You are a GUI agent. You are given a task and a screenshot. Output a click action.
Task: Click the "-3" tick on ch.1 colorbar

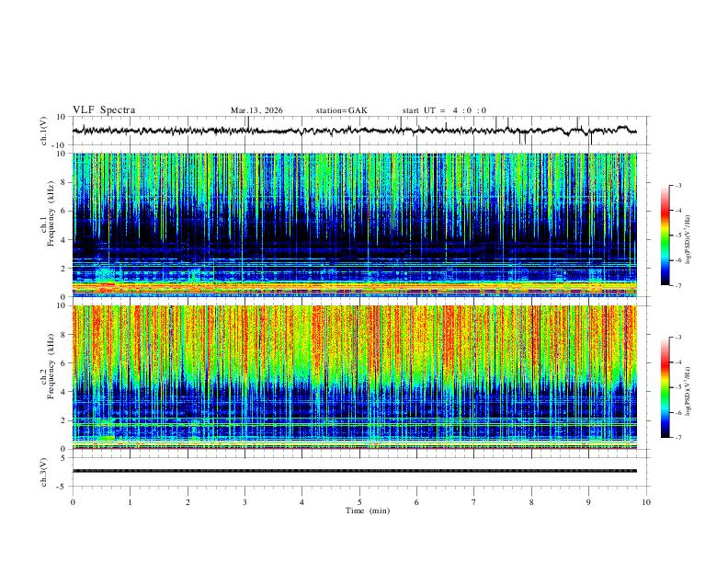tap(678, 185)
